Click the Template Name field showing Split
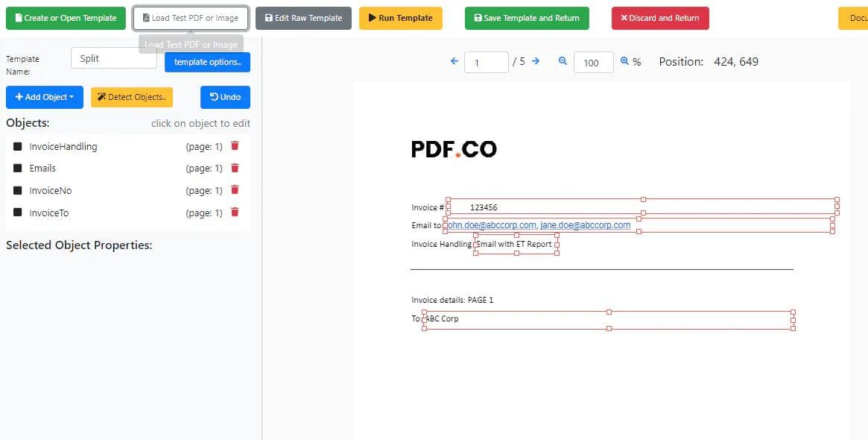 click(113, 57)
